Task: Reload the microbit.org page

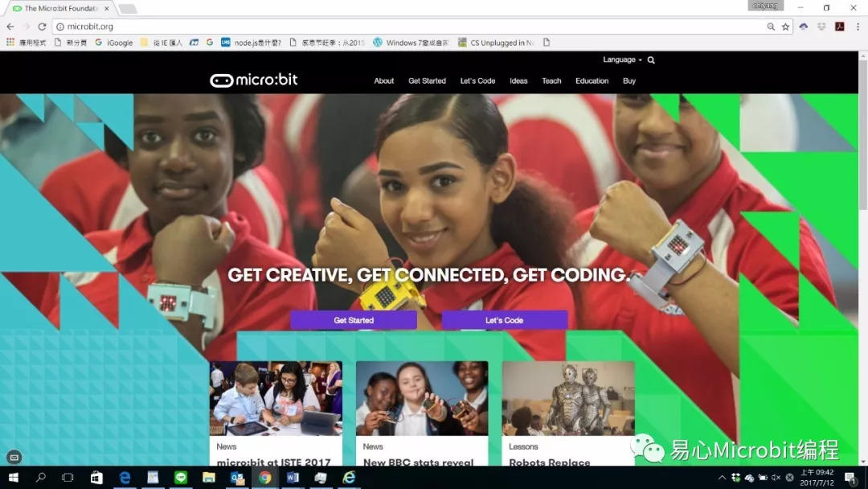Action: 42,27
